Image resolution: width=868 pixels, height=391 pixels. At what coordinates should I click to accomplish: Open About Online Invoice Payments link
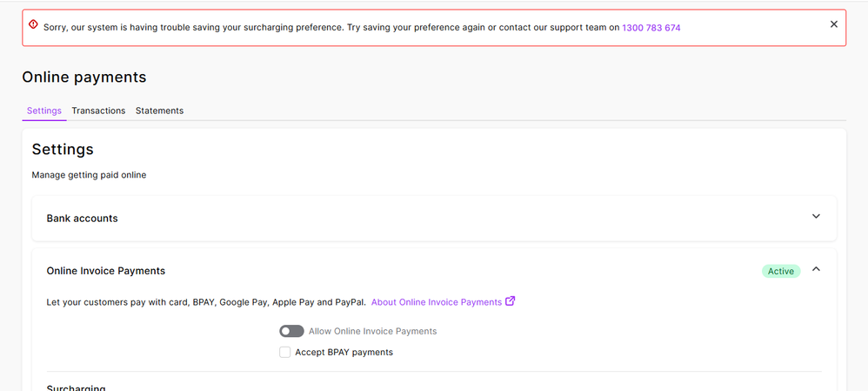tap(436, 302)
